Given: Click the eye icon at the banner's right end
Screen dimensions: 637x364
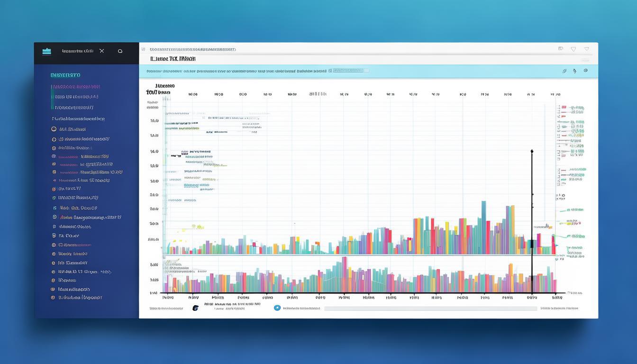Looking at the screenshot, I should click(586, 71).
